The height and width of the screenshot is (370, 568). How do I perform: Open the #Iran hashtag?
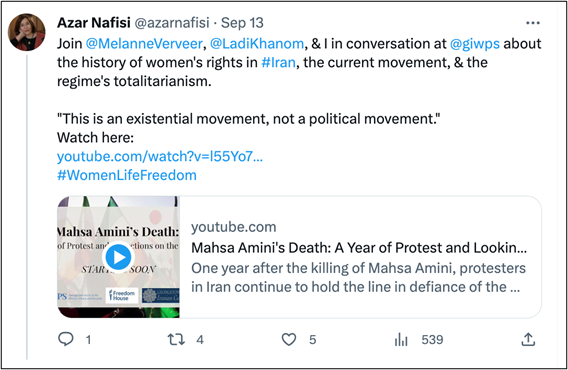click(278, 62)
